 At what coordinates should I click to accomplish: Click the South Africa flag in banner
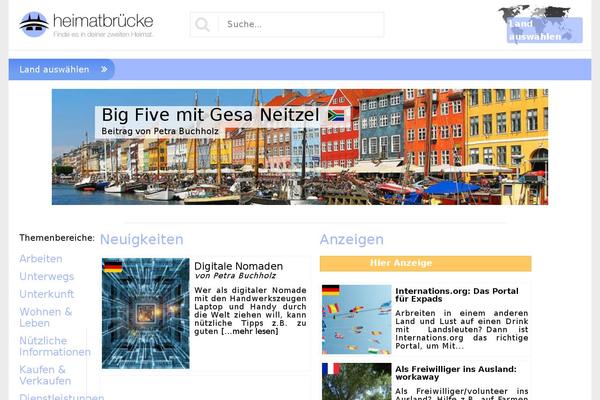point(336,116)
